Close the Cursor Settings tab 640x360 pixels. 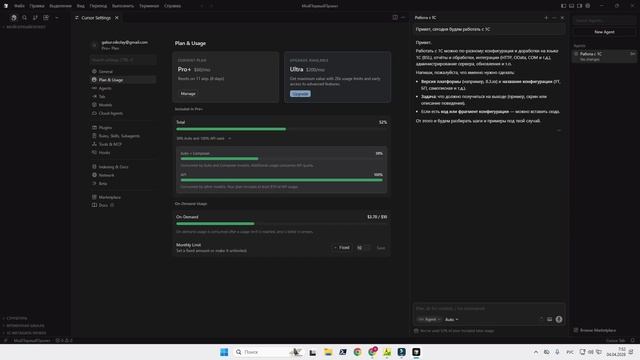(x=117, y=18)
